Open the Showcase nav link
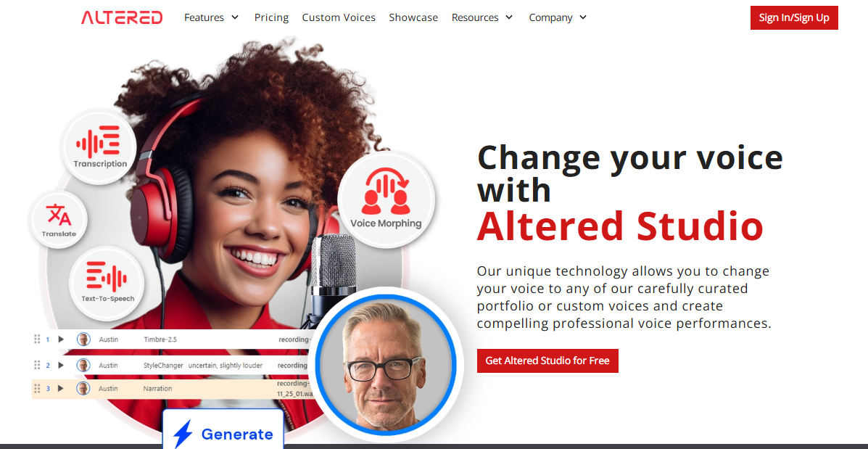Image resolution: width=868 pixels, height=449 pixels. [413, 17]
